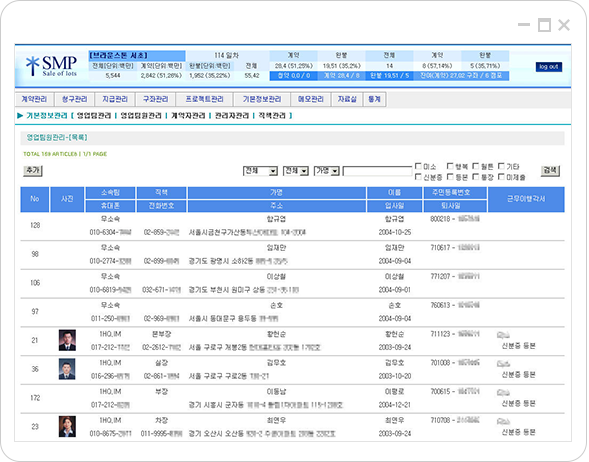Image resolution: width=589 pixels, height=462 pixels.
Task: Click join date 2004-12-21
Action: tap(395, 405)
